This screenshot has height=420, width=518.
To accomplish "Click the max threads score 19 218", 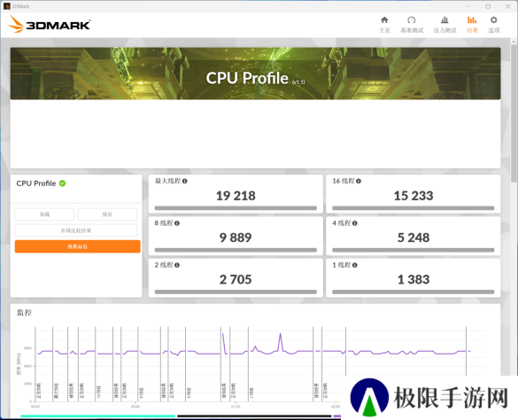I will coord(236,196).
